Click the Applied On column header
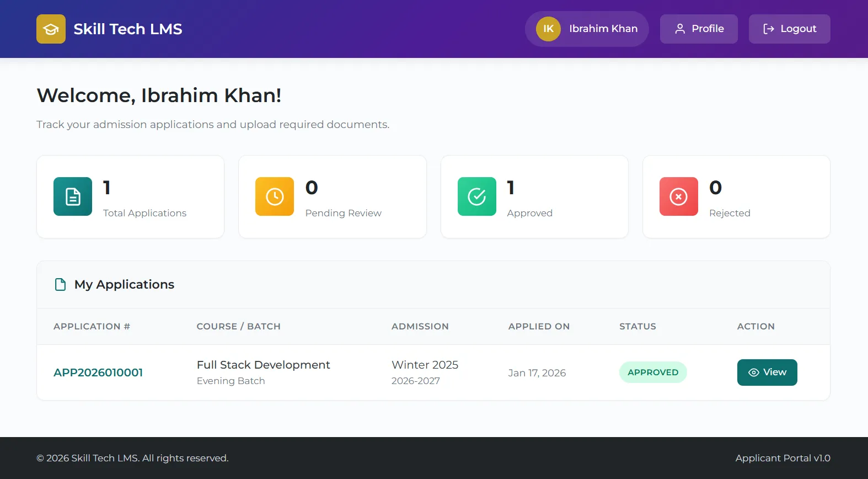The width and height of the screenshot is (868, 479). [539, 326]
